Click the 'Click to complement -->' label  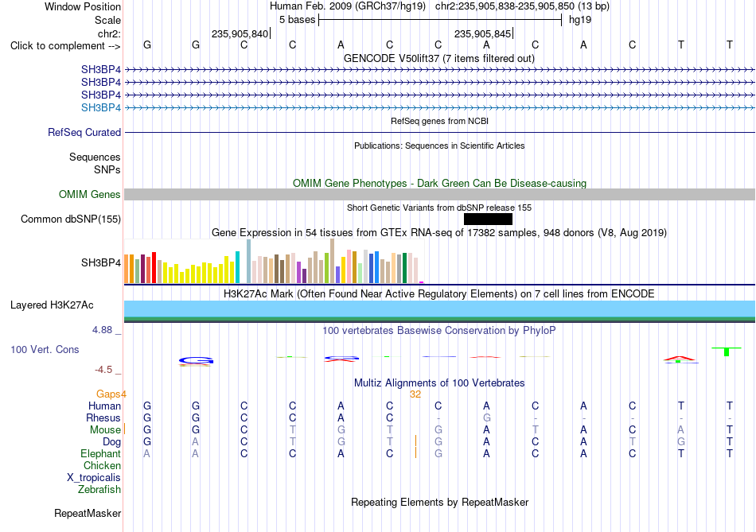point(65,46)
